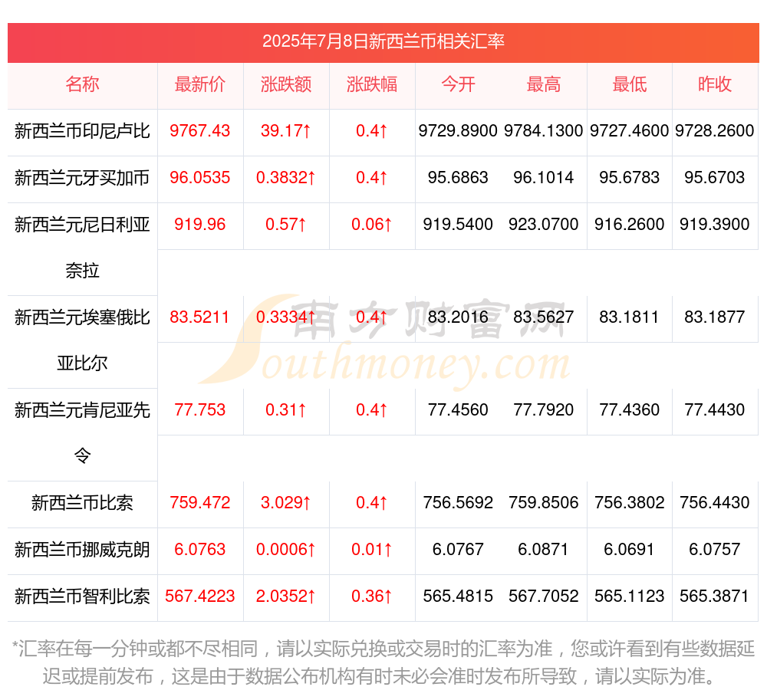The height and width of the screenshot is (700, 767).
Task: Click high value 923.0700
Action: point(544,225)
